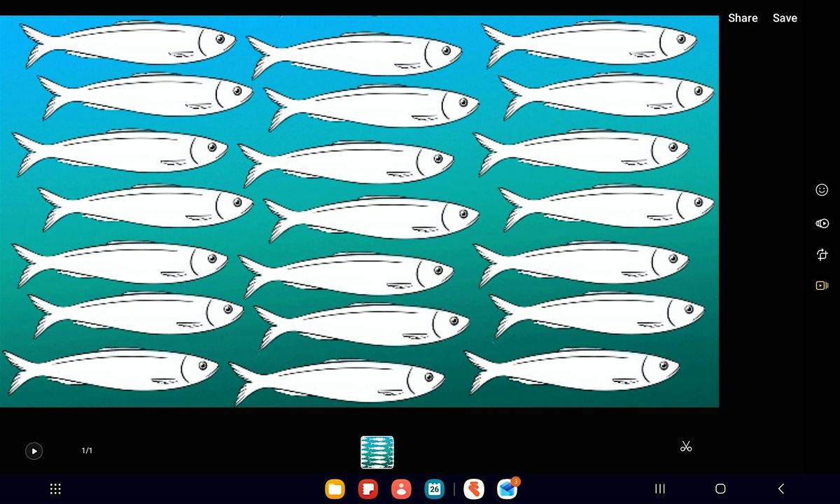Open the red Notes app in taskbar
This screenshot has width=840, height=504.
(x=367, y=489)
